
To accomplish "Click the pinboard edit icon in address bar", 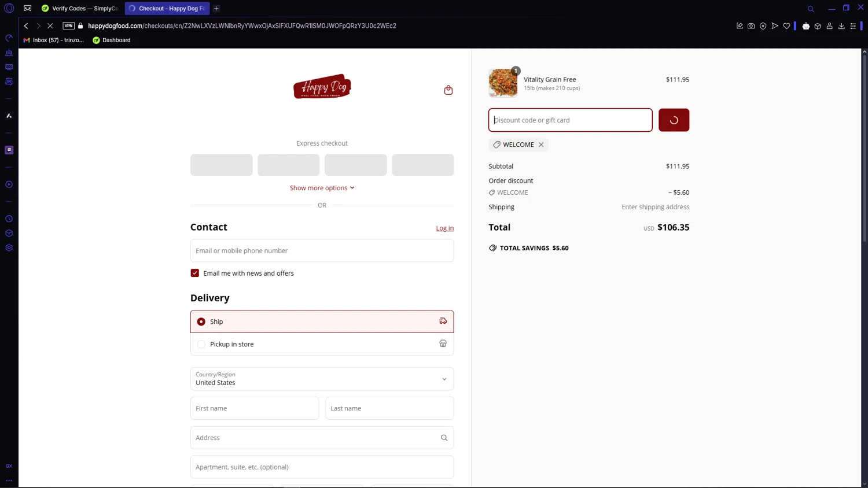I will (x=740, y=26).
